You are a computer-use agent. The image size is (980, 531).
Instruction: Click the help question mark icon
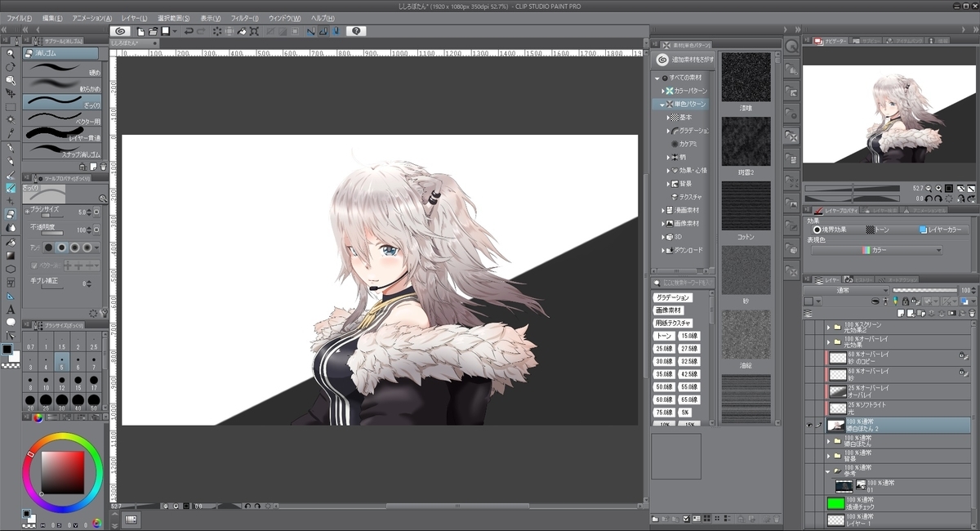(355, 31)
